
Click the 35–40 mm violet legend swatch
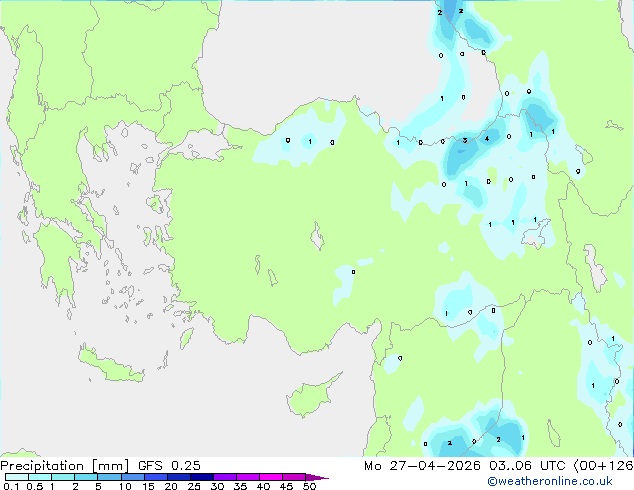(247, 477)
